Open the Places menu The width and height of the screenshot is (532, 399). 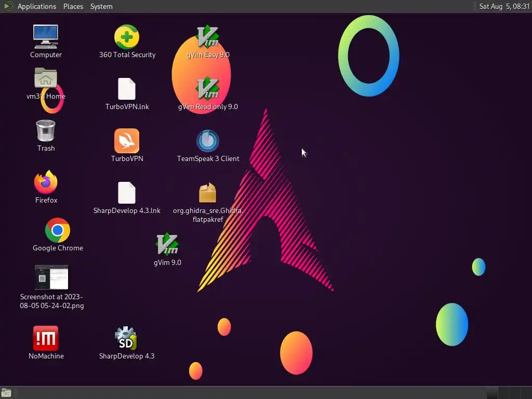tap(73, 6)
